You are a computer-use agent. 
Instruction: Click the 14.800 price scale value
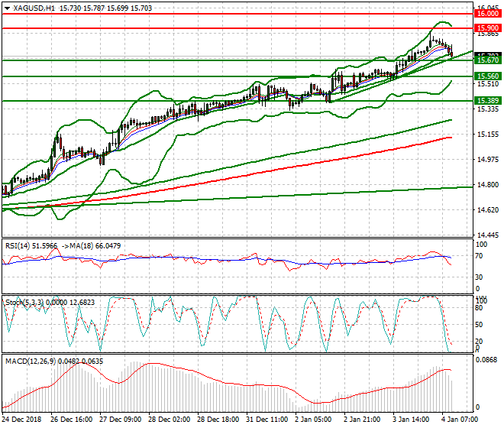[488, 185]
